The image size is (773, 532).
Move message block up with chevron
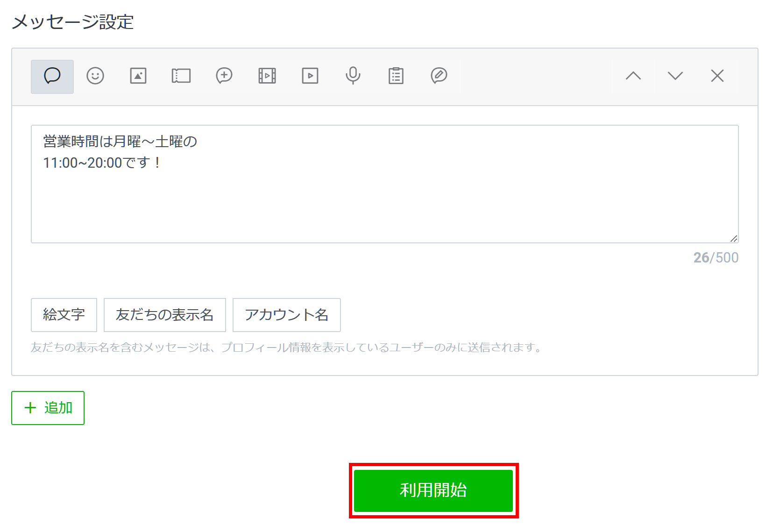[633, 76]
